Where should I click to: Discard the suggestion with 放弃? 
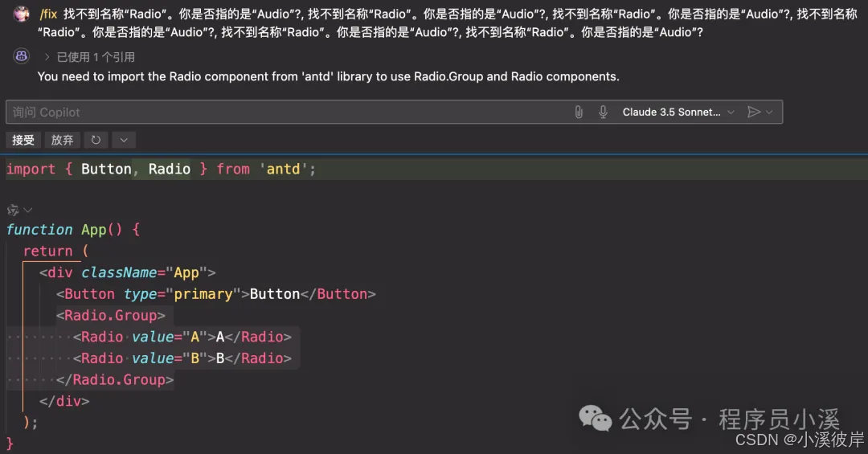62,140
